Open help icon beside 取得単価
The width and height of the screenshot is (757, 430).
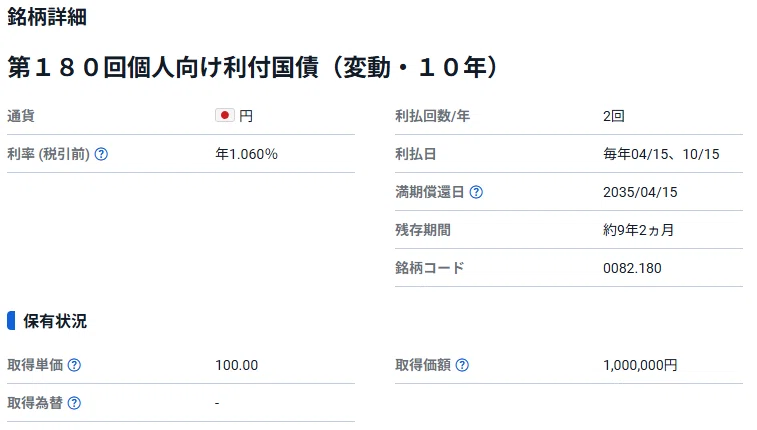(x=74, y=365)
